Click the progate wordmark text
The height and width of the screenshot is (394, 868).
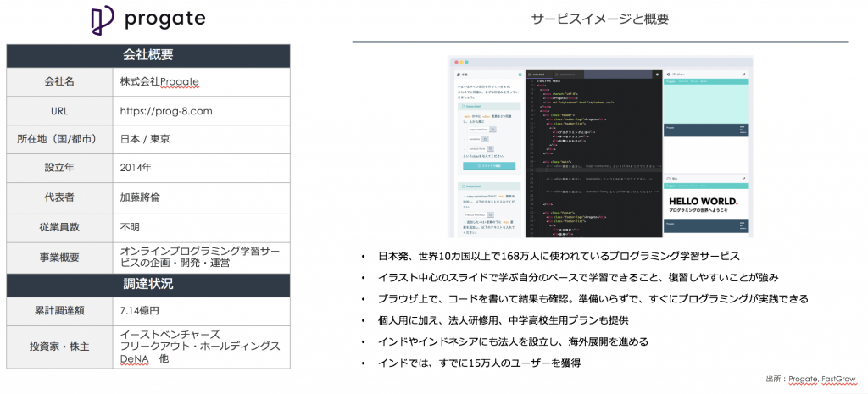pyautogui.click(x=165, y=20)
